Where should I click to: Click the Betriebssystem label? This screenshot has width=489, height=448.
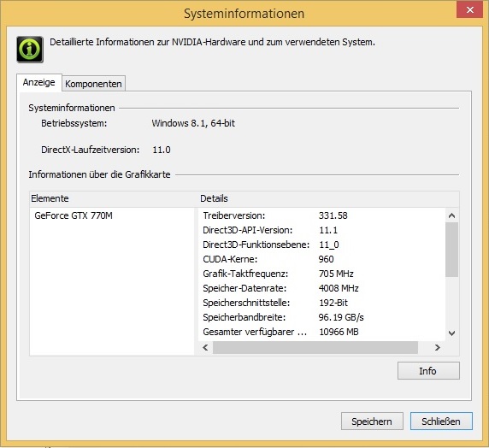[x=74, y=123]
